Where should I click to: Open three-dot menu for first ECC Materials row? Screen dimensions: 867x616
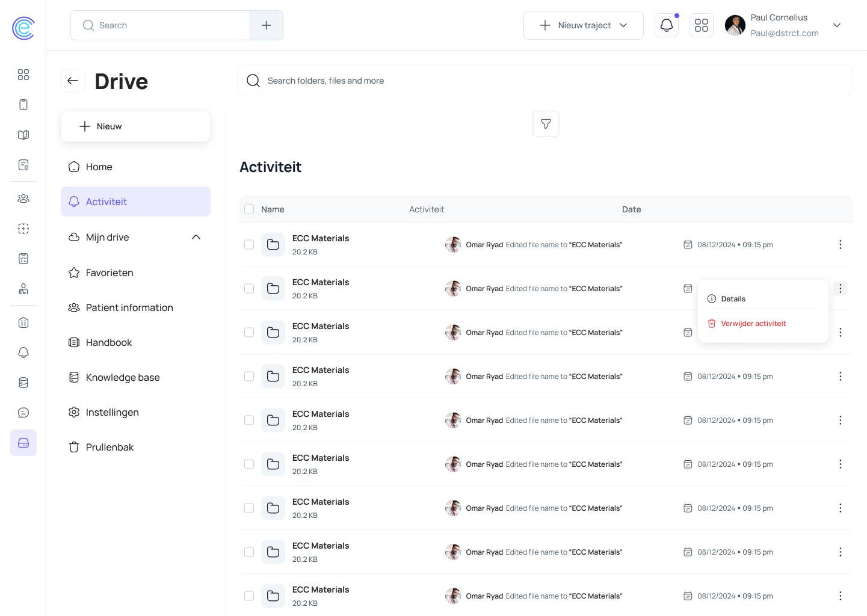[x=840, y=245]
